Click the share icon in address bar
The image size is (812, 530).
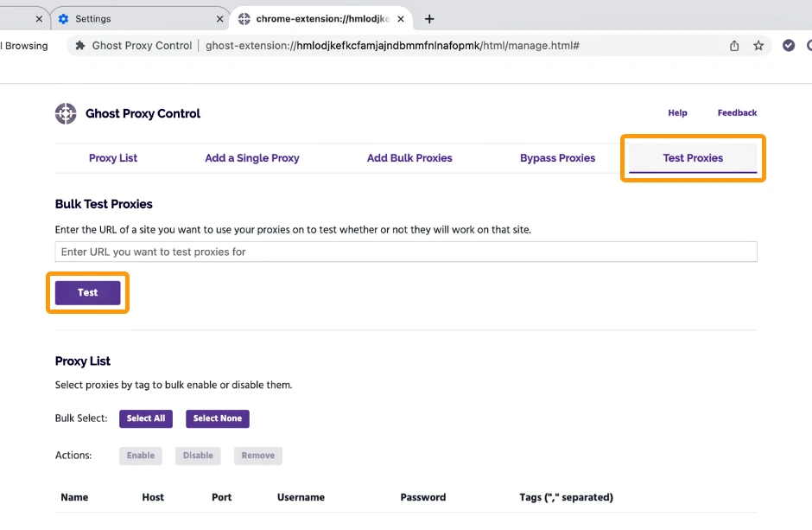tap(734, 46)
